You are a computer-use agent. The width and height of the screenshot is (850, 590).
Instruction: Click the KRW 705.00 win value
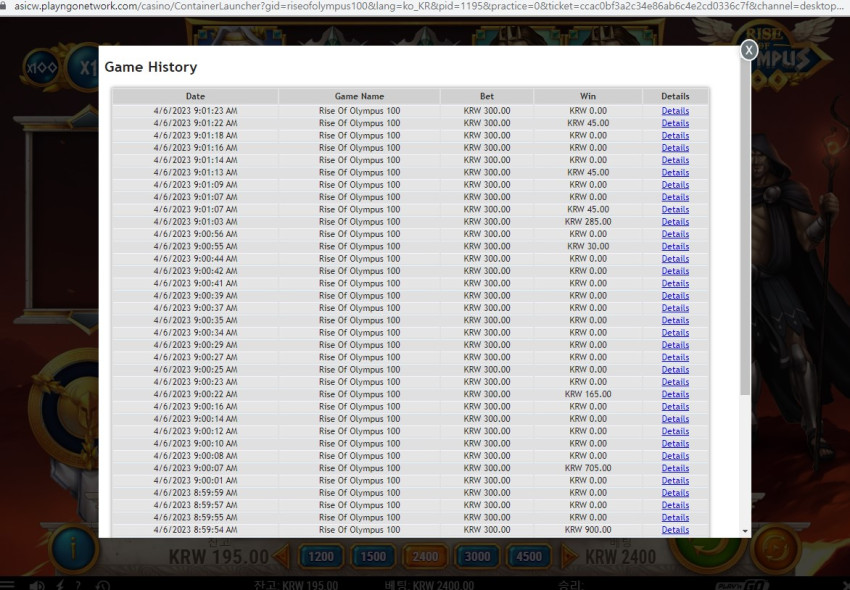point(588,468)
